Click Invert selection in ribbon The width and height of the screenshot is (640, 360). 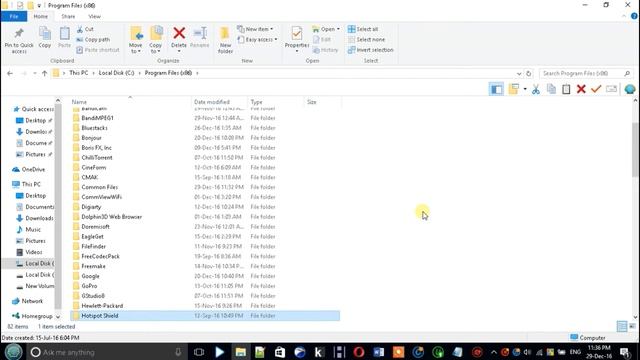point(370,50)
